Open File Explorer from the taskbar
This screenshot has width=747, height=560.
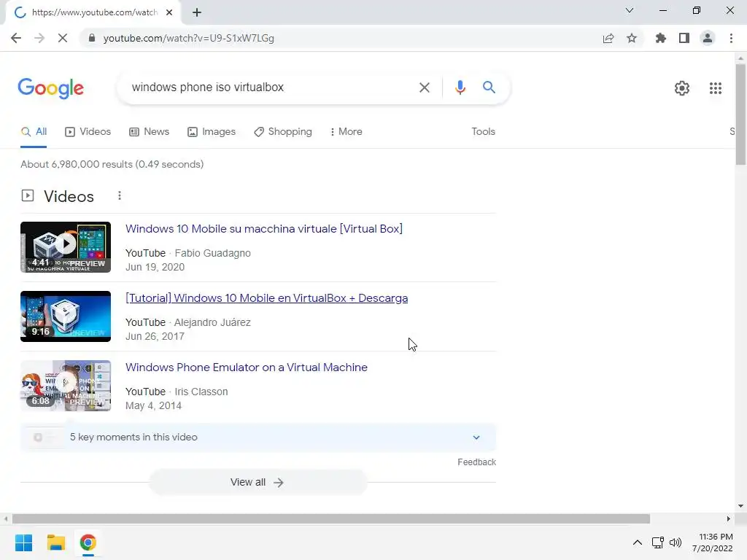point(55,542)
